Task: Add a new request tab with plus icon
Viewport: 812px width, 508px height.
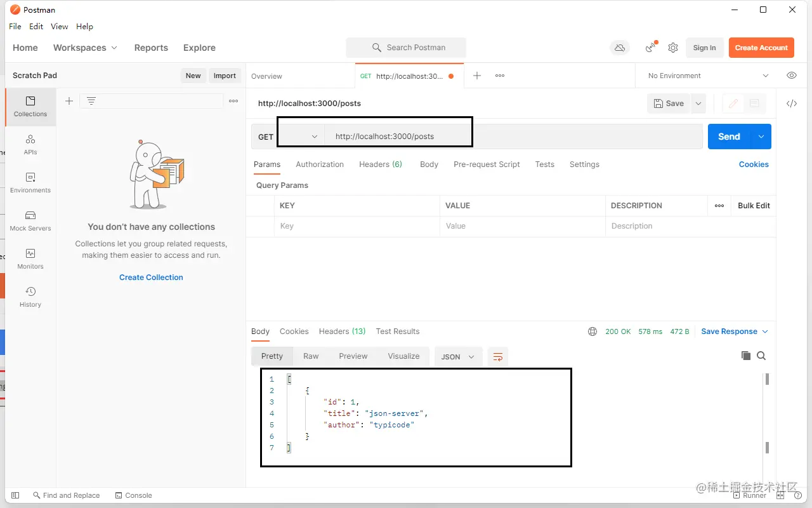Action: pyautogui.click(x=477, y=76)
